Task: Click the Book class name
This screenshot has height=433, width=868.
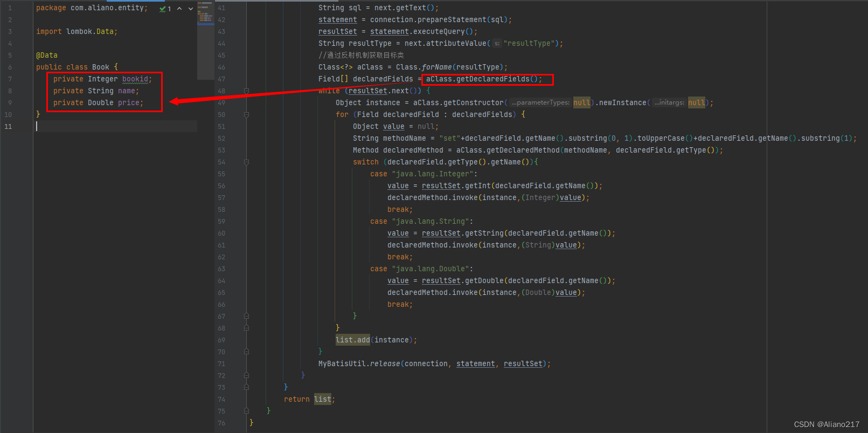Action: 101,67
